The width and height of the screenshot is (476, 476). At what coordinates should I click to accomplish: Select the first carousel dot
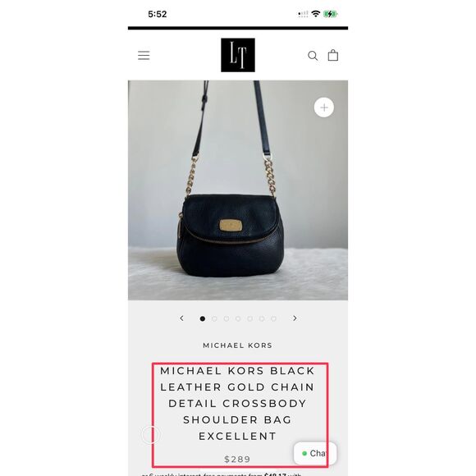pos(203,318)
